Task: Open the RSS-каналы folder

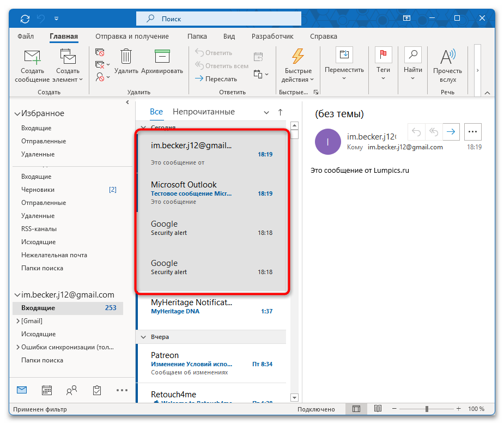Action: pos(39,229)
